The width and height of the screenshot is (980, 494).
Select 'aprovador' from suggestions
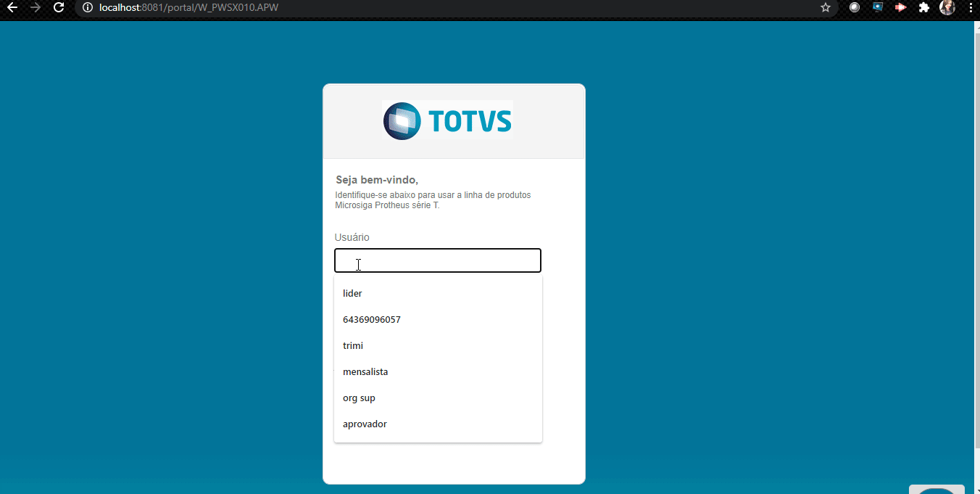coord(438,424)
